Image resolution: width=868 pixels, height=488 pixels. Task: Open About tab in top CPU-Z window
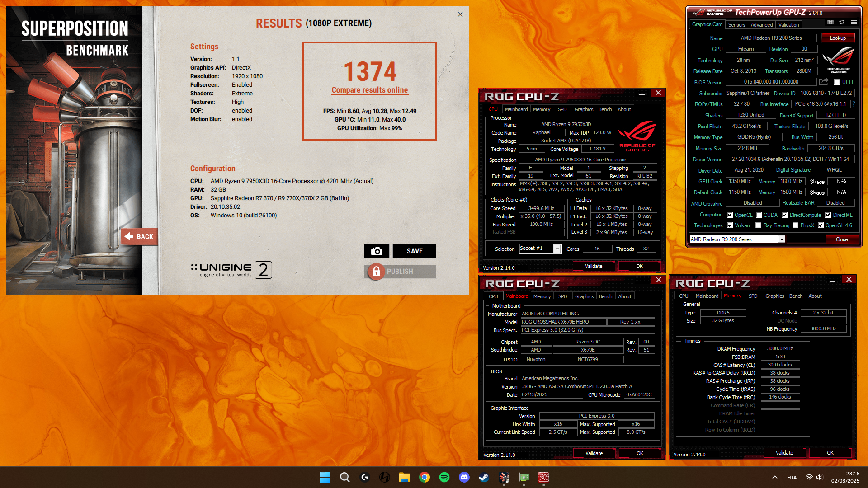click(x=624, y=109)
